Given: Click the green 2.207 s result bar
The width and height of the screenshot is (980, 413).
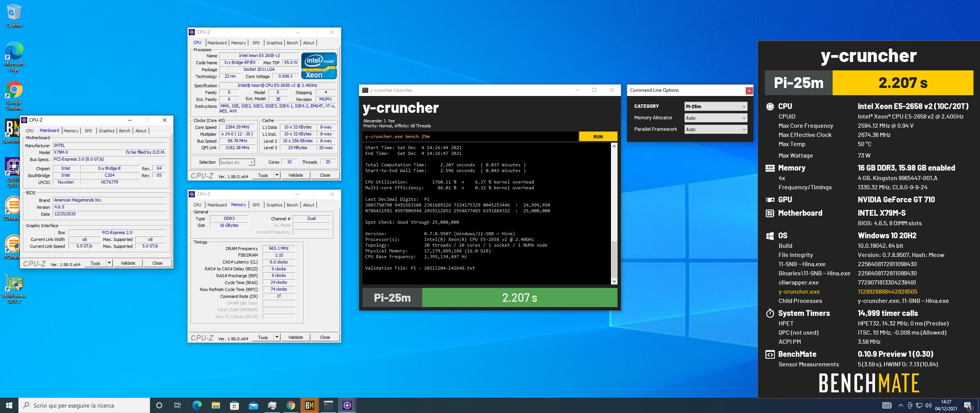Looking at the screenshot, I should (x=519, y=298).
